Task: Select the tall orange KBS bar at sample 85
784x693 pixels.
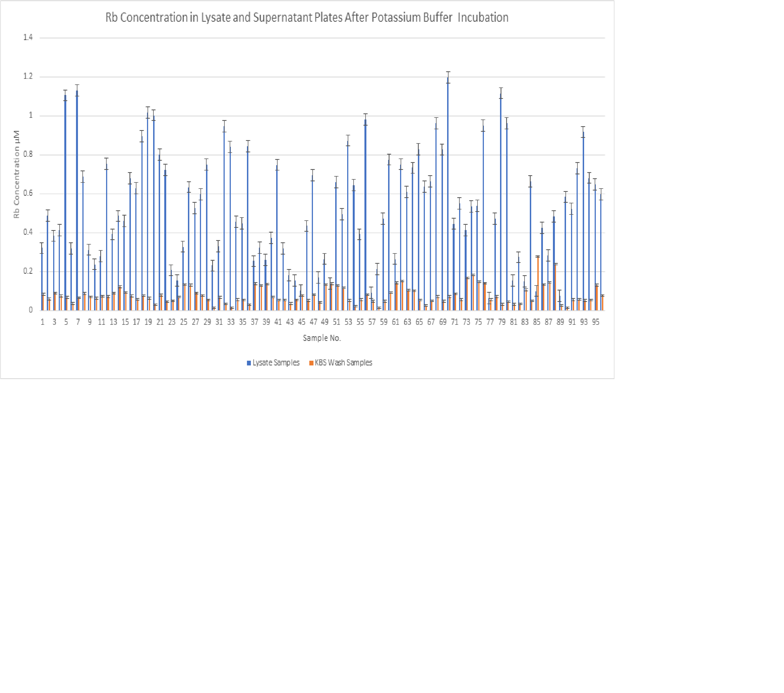Action: pyautogui.click(x=538, y=284)
